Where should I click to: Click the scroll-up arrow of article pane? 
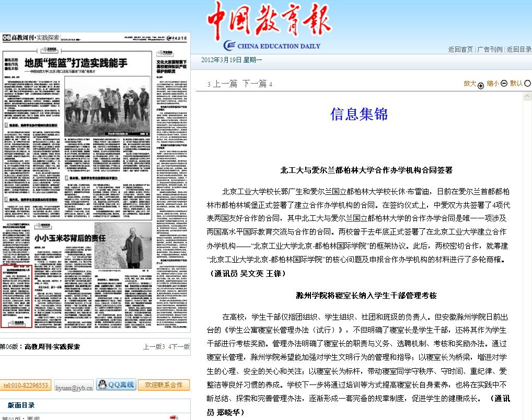[x=527, y=96]
